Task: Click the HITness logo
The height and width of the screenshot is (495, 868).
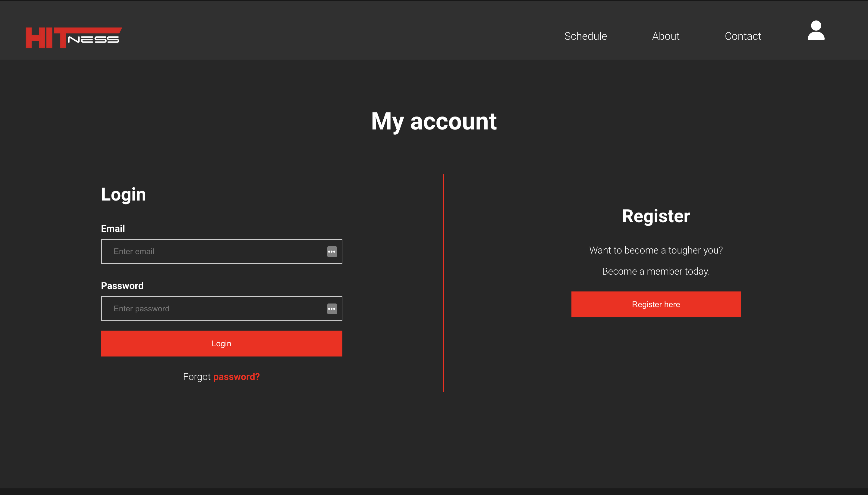Action: click(x=74, y=37)
